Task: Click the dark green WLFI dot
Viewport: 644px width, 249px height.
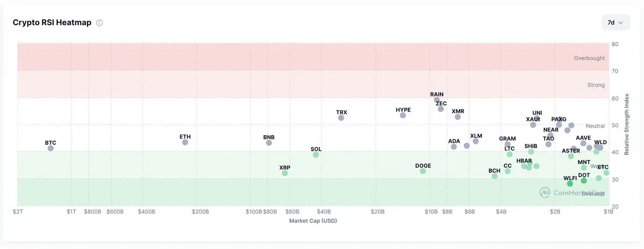Action: pyautogui.click(x=570, y=184)
